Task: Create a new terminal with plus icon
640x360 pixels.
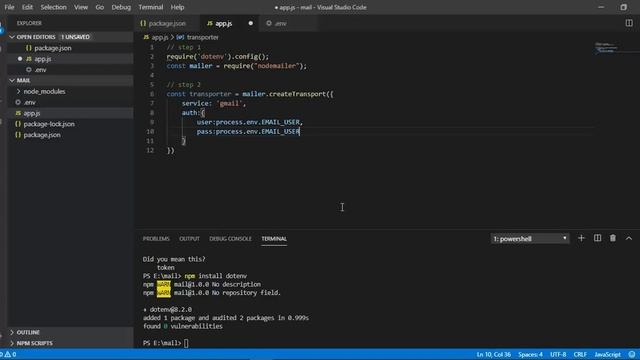Action: click(581, 238)
